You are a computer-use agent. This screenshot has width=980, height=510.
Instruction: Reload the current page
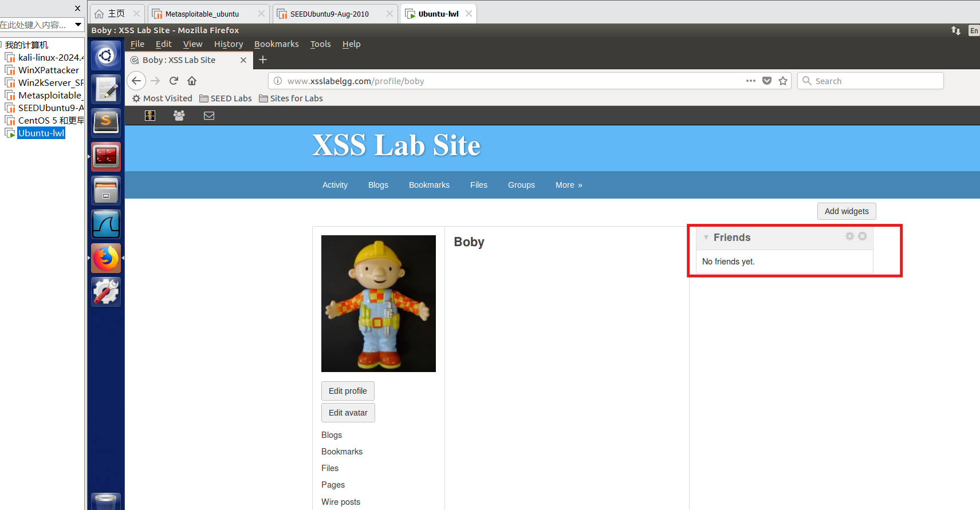174,81
